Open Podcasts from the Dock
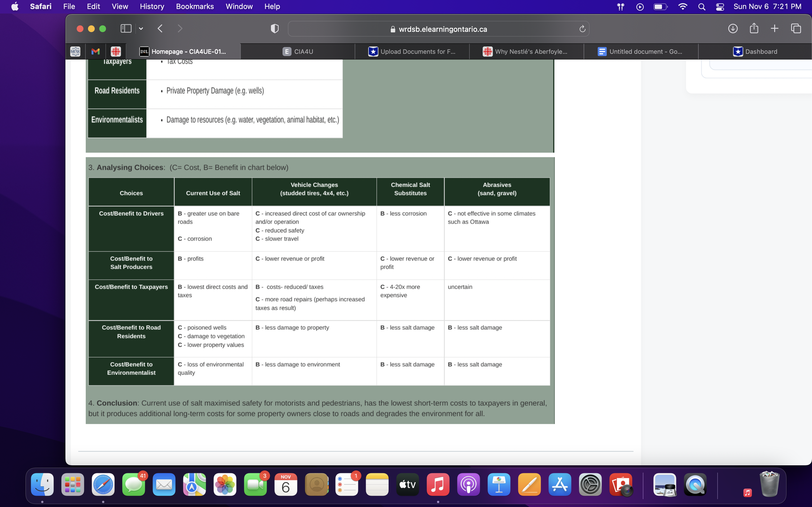 tap(468, 484)
